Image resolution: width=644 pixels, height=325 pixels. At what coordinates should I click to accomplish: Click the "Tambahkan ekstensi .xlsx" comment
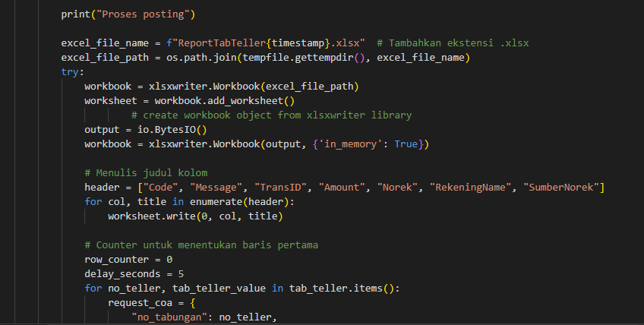453,43
